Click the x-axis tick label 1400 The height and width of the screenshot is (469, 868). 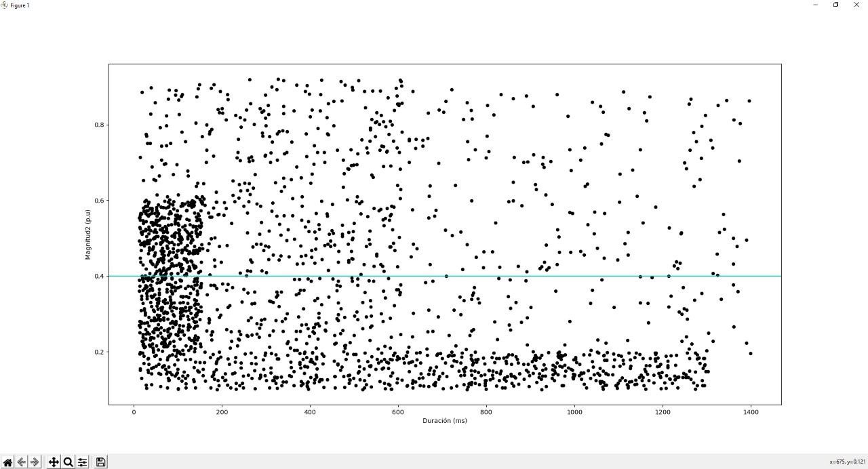[751, 411]
